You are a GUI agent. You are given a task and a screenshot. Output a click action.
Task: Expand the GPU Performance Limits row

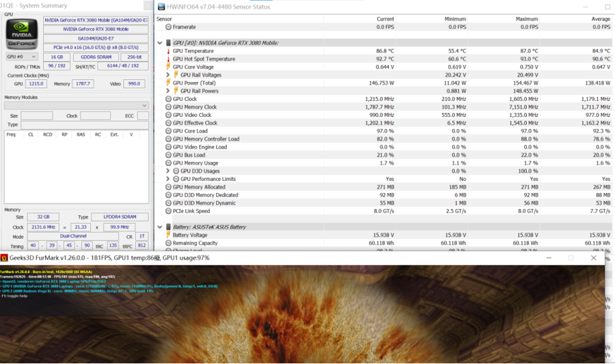(x=168, y=179)
